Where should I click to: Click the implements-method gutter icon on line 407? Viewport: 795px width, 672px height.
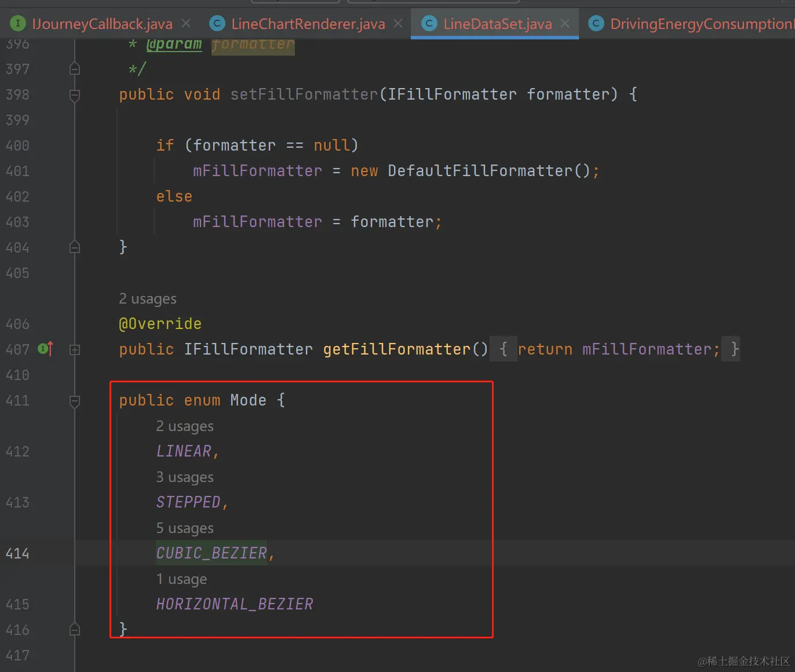click(x=45, y=349)
